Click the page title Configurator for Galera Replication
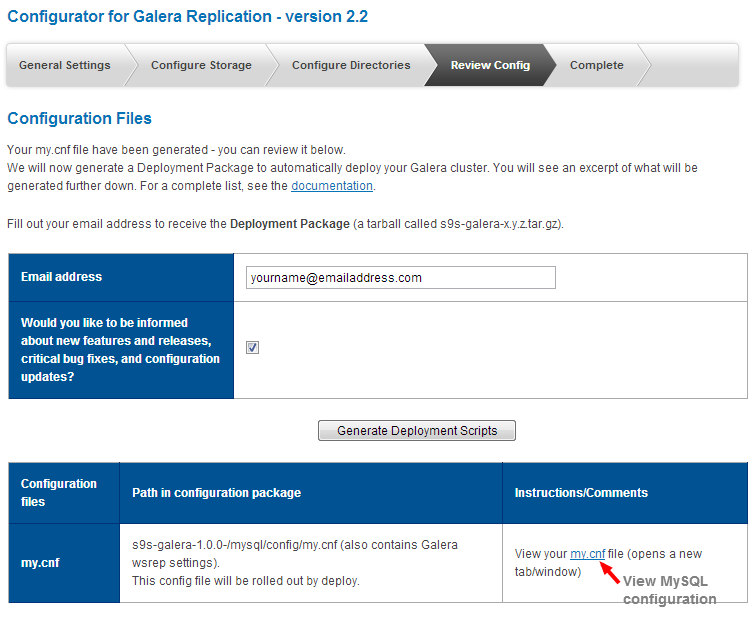The image size is (756, 617). point(188,16)
